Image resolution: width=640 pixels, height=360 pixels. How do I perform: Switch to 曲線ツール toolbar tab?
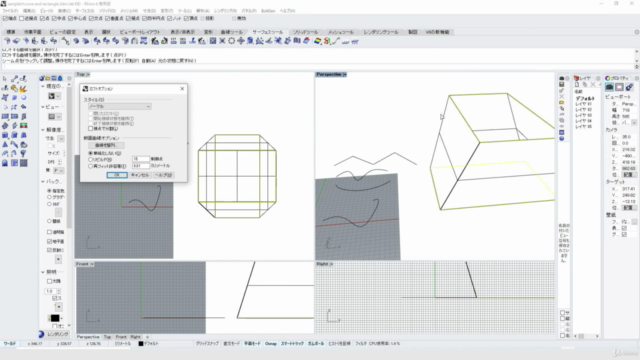(x=231, y=32)
